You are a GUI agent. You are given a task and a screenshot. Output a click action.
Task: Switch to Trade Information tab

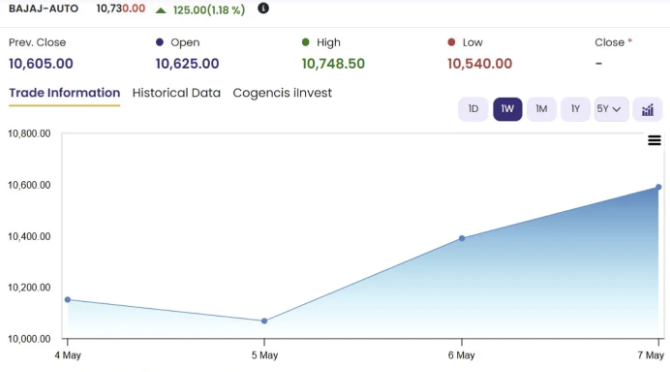(65, 93)
